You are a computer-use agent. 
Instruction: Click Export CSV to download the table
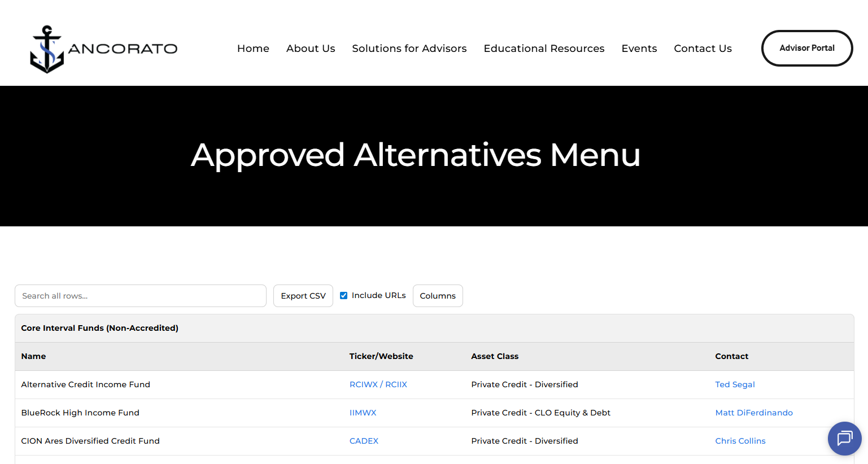(x=303, y=295)
